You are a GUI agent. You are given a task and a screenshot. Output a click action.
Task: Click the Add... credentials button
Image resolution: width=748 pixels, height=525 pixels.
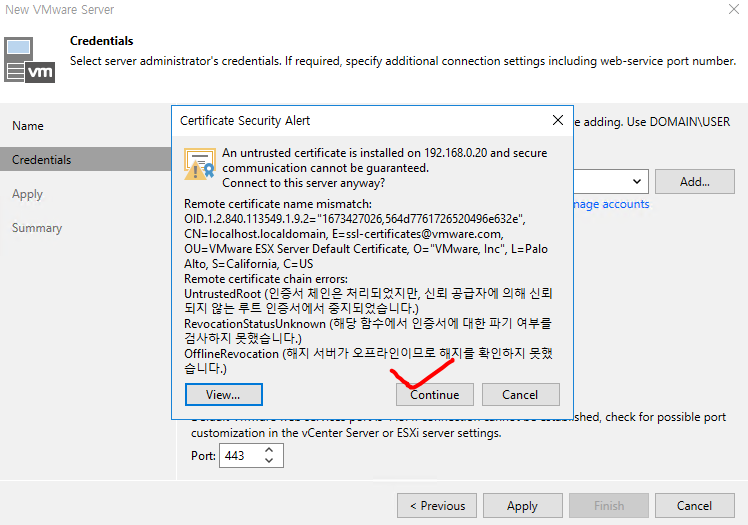click(695, 181)
